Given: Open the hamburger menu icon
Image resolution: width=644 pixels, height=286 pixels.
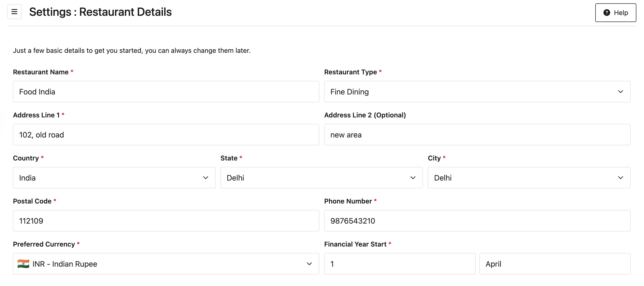Looking at the screenshot, I should pos(14,12).
